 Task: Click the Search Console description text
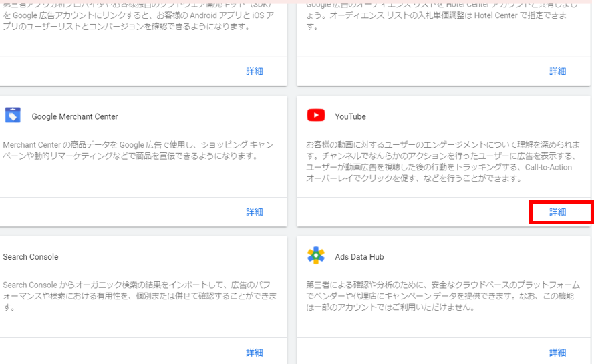point(140,296)
